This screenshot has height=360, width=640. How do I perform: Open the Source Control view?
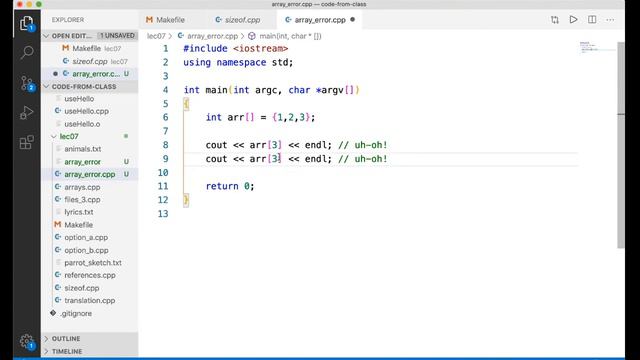(27, 83)
